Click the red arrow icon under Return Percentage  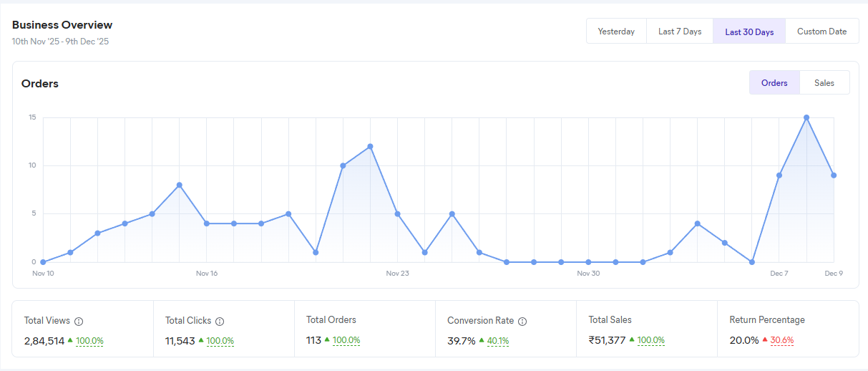[x=765, y=339]
